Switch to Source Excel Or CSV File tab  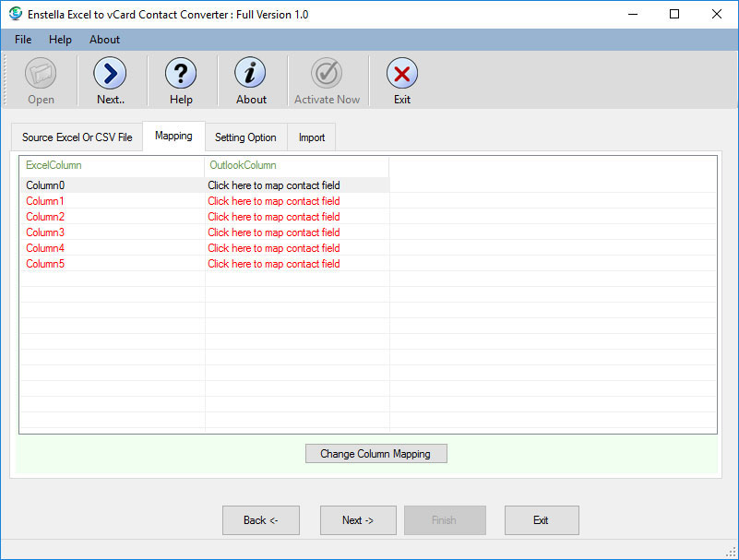[77, 137]
